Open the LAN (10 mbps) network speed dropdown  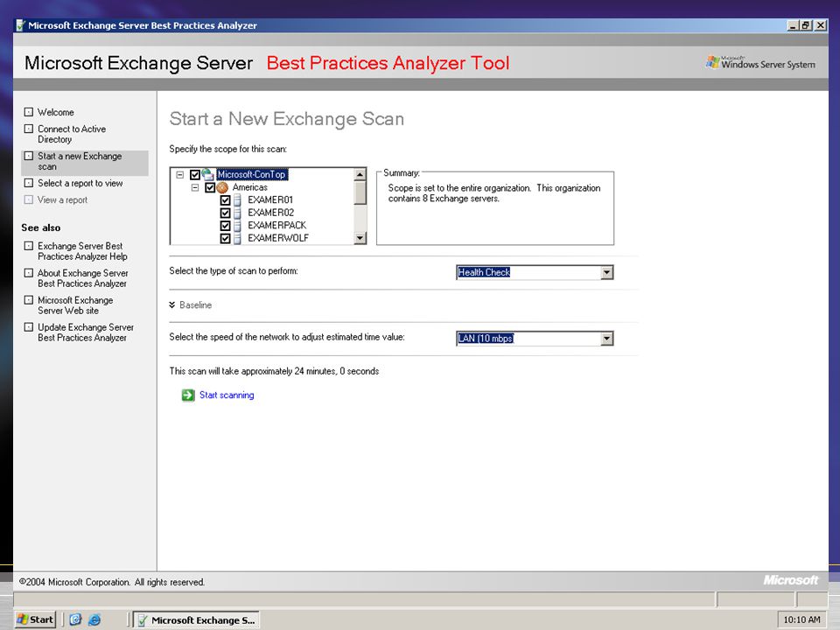tap(606, 339)
